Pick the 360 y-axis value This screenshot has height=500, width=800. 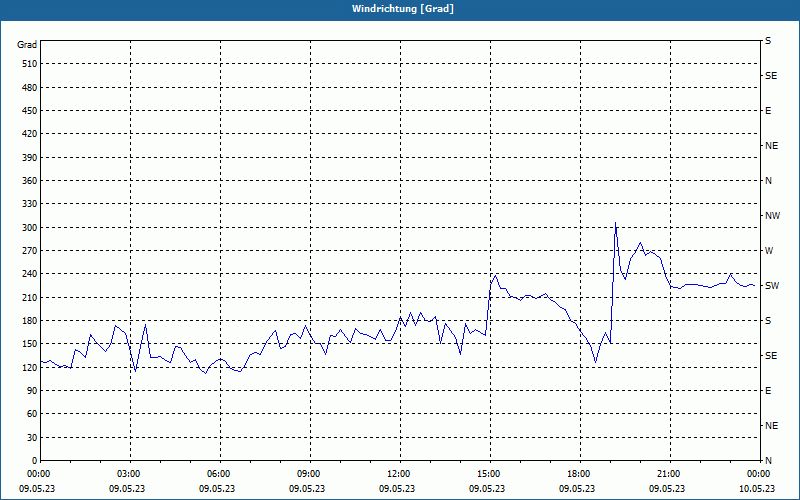tap(30, 181)
